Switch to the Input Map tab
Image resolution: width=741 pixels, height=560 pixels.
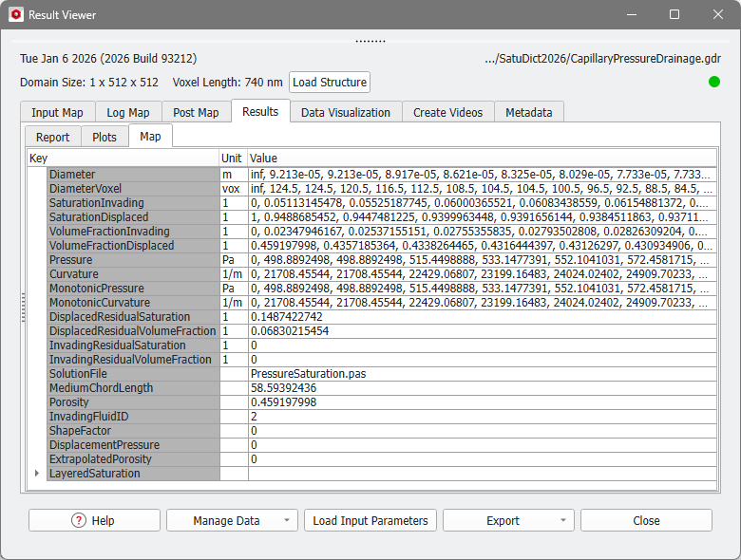tap(57, 112)
